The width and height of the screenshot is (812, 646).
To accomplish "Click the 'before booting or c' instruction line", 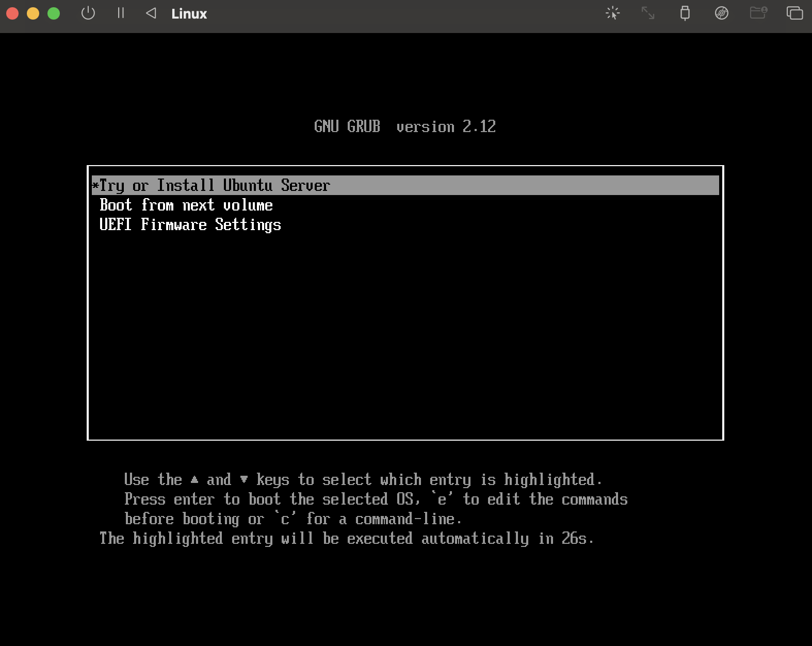I will point(293,519).
